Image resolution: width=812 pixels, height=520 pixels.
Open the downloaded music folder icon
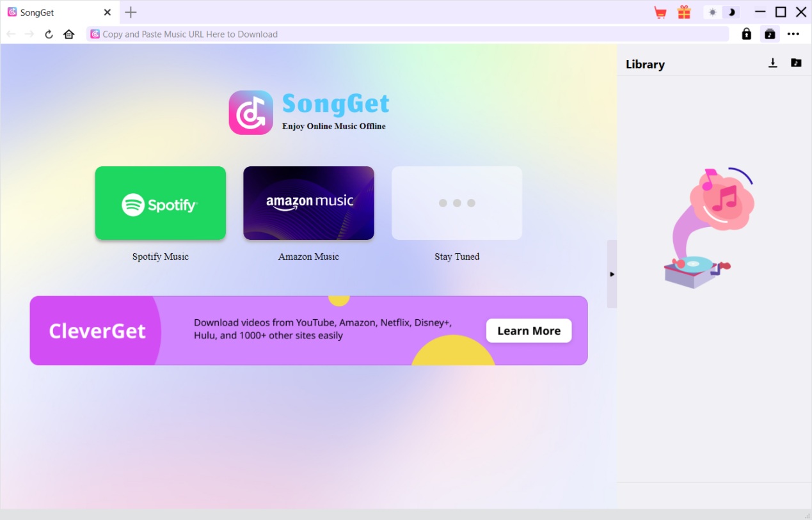pyautogui.click(x=796, y=63)
